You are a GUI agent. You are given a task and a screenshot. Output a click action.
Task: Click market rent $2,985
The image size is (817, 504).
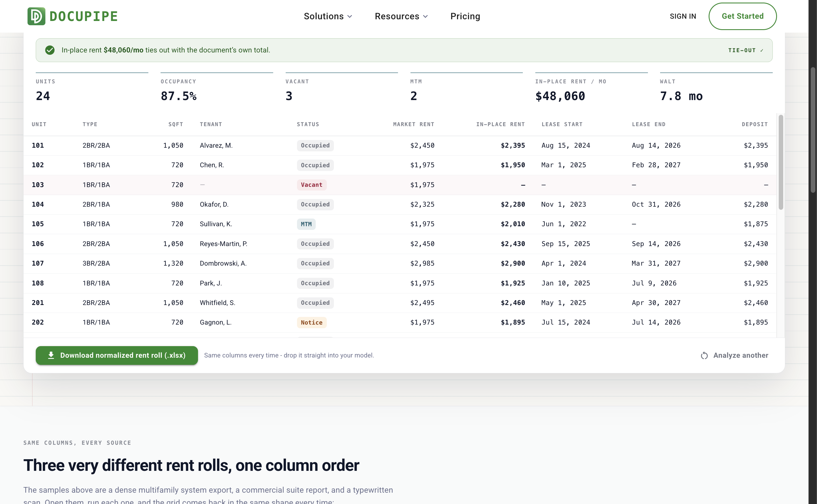point(422,263)
